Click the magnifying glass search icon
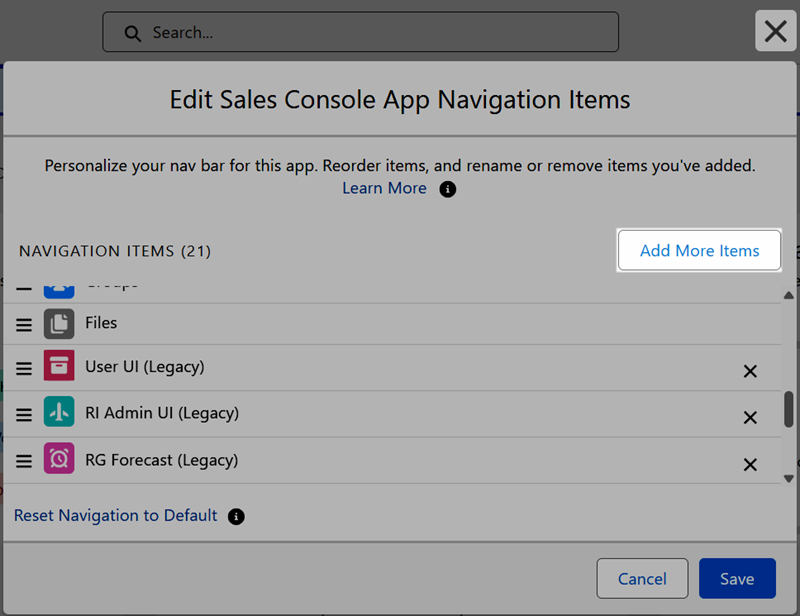The width and height of the screenshot is (800, 616). click(x=133, y=34)
